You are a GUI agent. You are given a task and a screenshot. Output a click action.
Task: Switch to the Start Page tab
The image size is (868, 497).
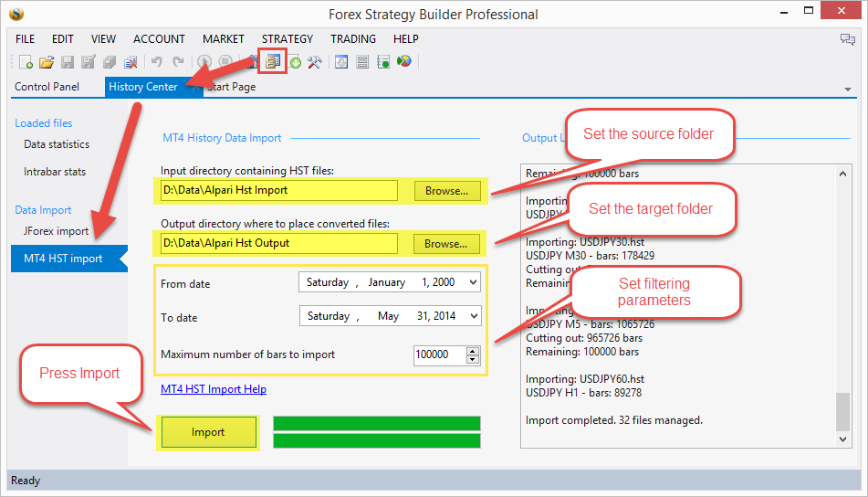tap(232, 87)
